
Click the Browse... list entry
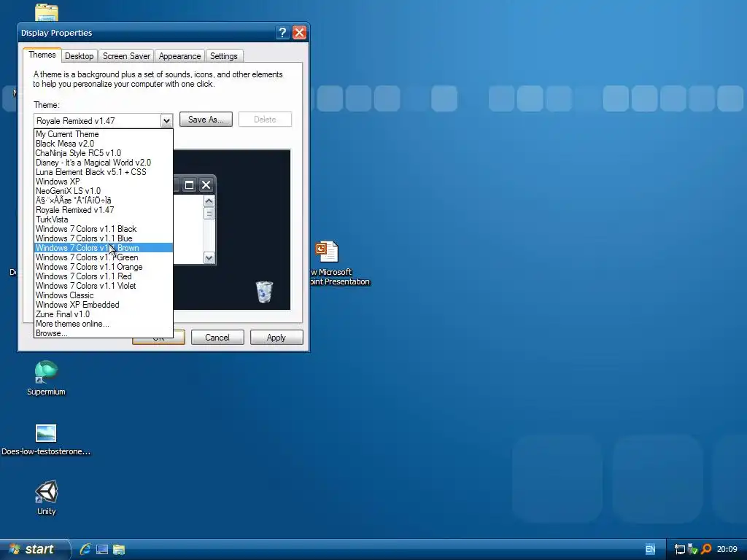tap(104, 333)
